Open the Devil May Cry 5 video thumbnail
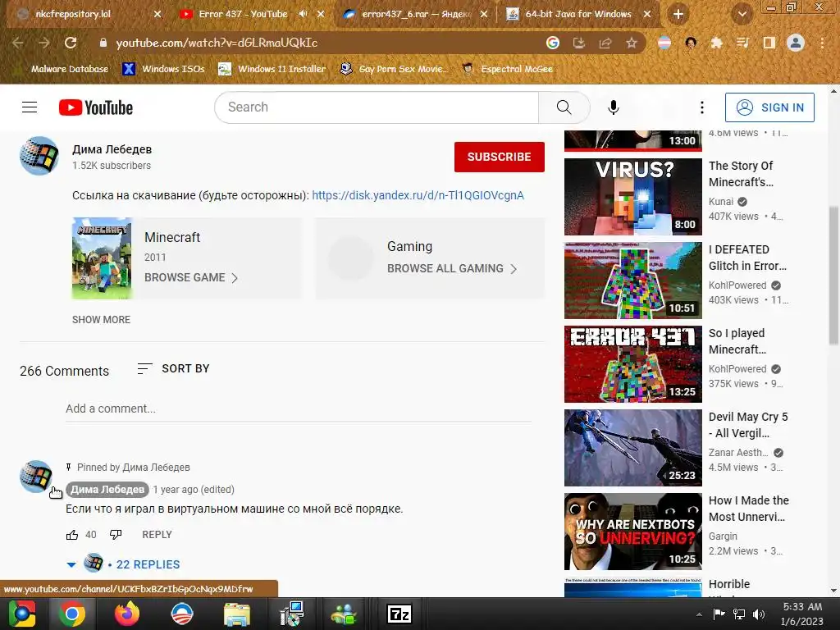This screenshot has height=630, width=840. (x=632, y=448)
